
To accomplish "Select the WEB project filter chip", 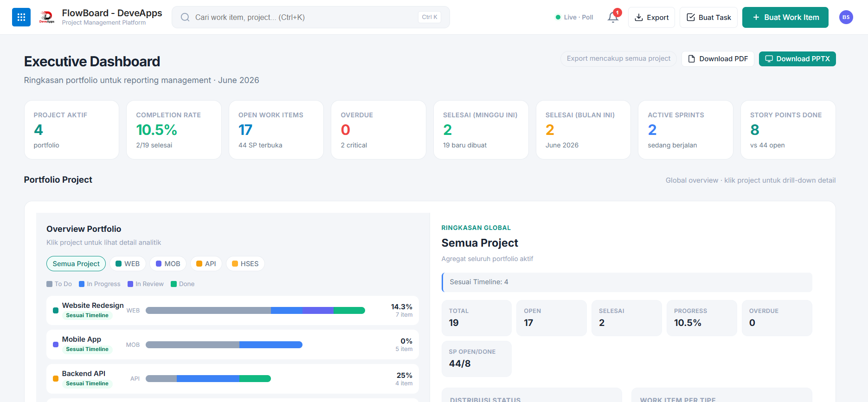I will click(x=128, y=264).
